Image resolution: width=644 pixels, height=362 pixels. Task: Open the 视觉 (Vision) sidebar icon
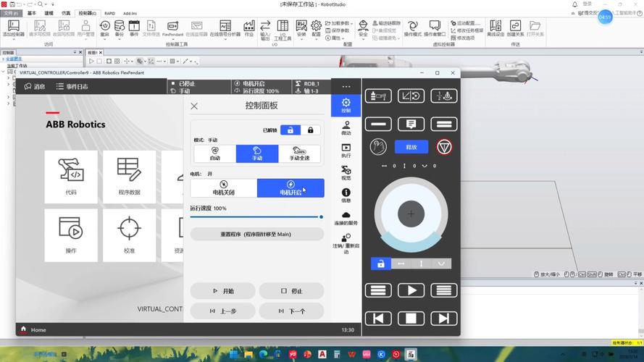346,172
